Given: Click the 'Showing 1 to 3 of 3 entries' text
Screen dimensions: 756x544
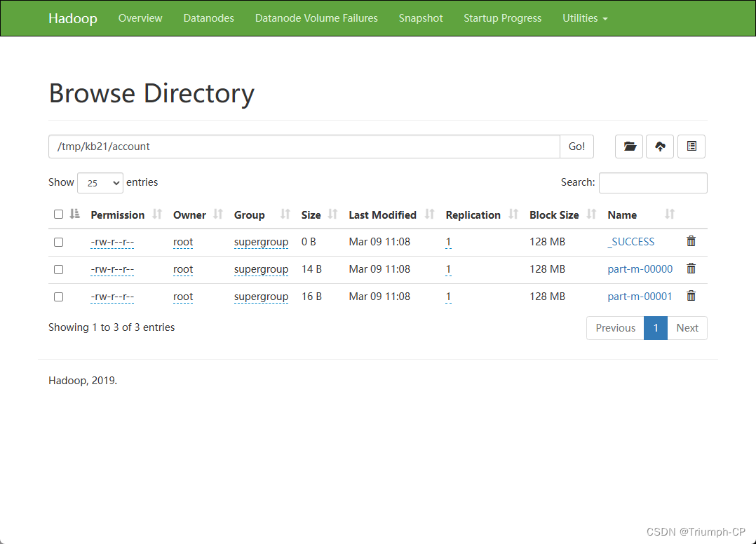Looking at the screenshot, I should [x=112, y=327].
